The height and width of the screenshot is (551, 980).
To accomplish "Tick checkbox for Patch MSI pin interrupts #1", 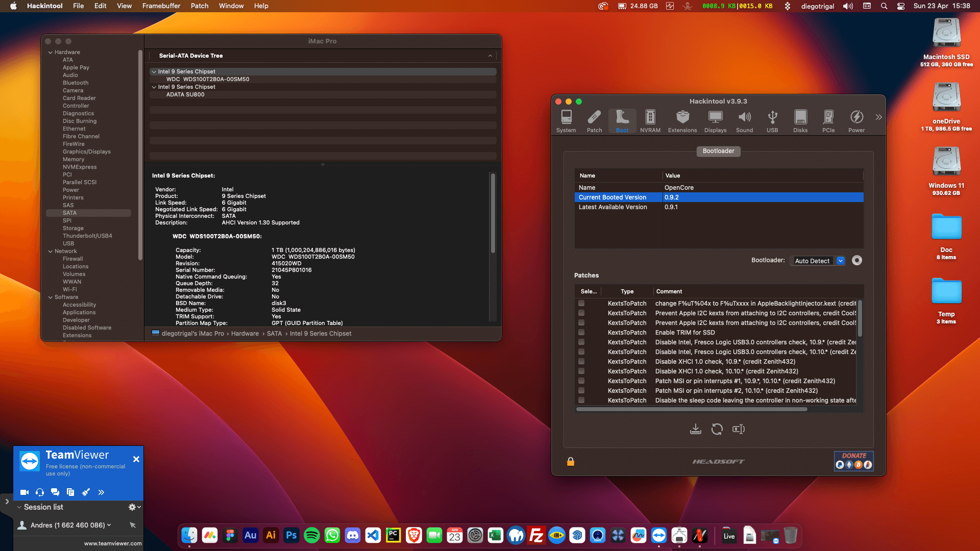I will pyautogui.click(x=581, y=381).
